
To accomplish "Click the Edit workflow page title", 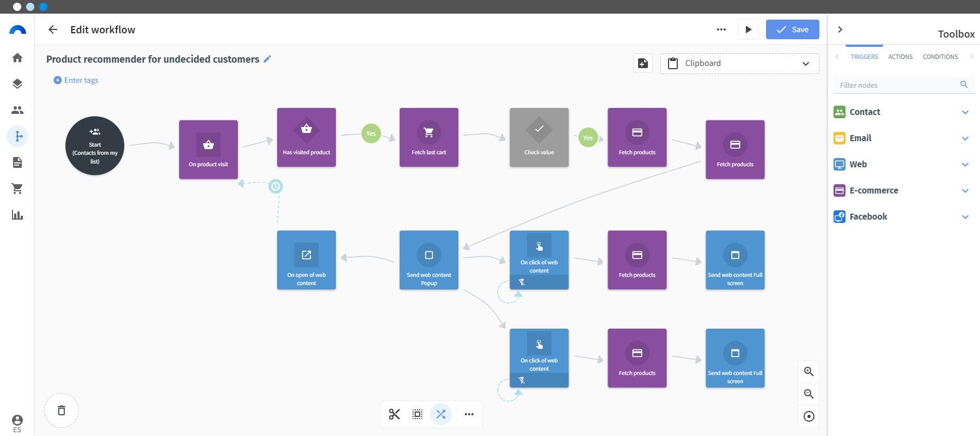I will 103,29.
